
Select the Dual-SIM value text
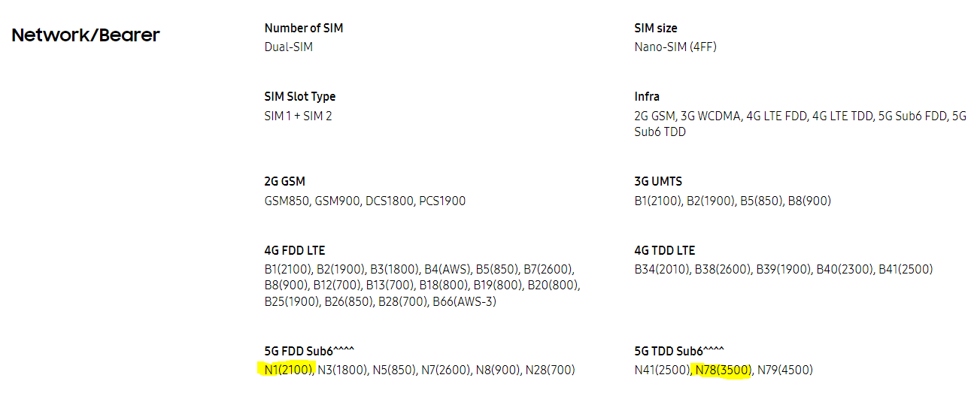(x=289, y=47)
